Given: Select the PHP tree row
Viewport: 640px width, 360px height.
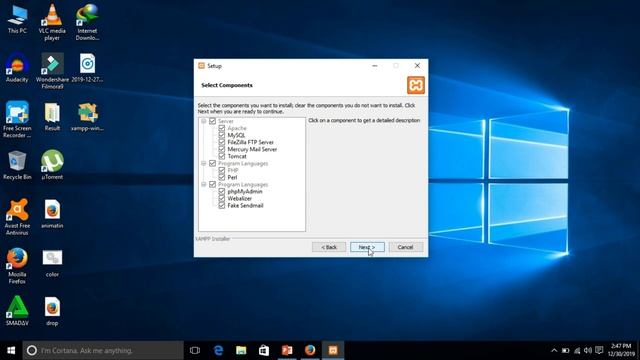Looking at the screenshot, I should (x=233, y=170).
